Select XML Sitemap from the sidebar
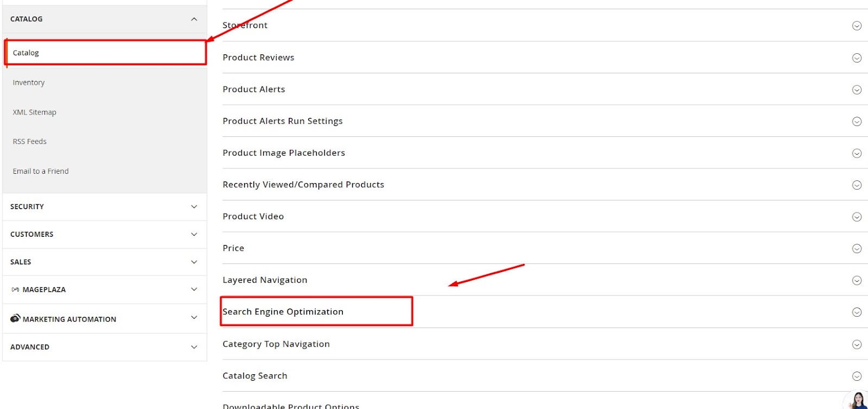 pyautogui.click(x=34, y=112)
